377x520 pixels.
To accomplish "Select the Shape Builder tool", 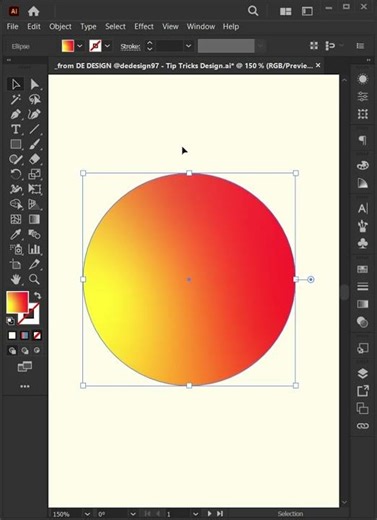I will [15, 204].
